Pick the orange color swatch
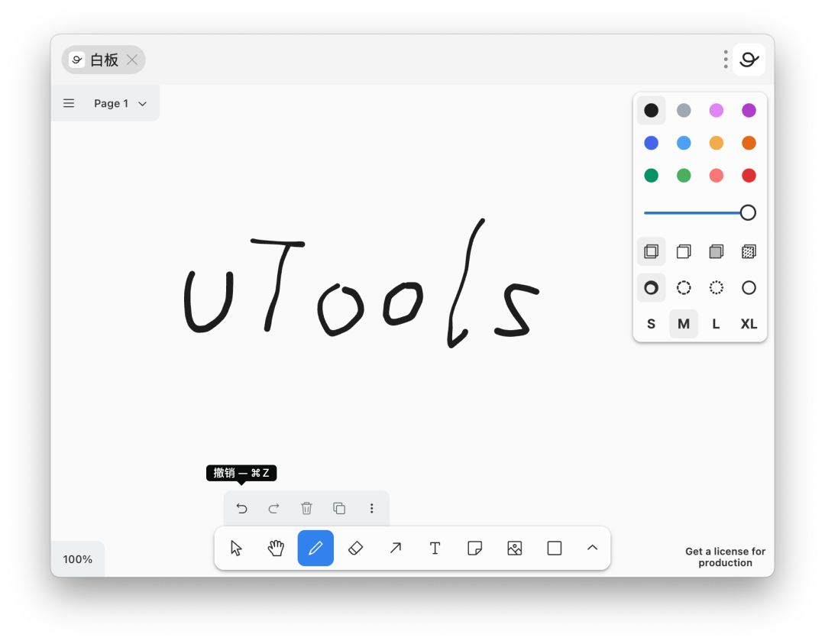Image resolution: width=825 pixels, height=644 pixels. (x=749, y=143)
